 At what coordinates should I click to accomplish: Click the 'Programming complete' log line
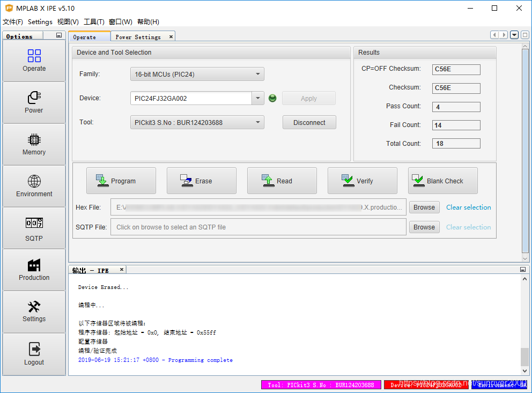[156, 360]
